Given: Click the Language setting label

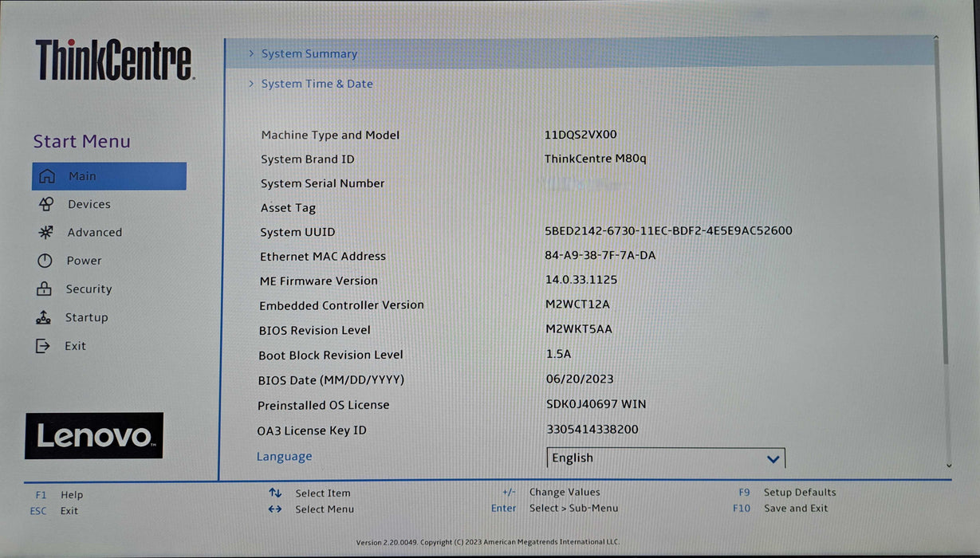Looking at the screenshot, I should point(284,457).
